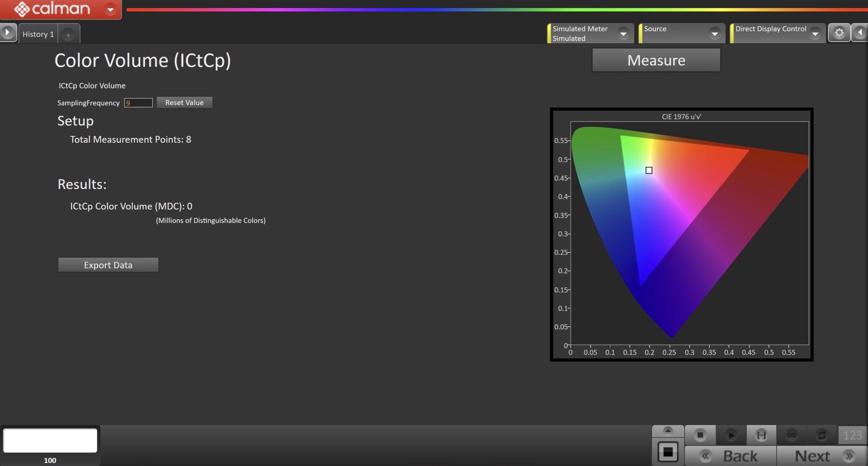868x466 pixels.
Task: Collapse the right panel arrow icon
Action: [860, 33]
